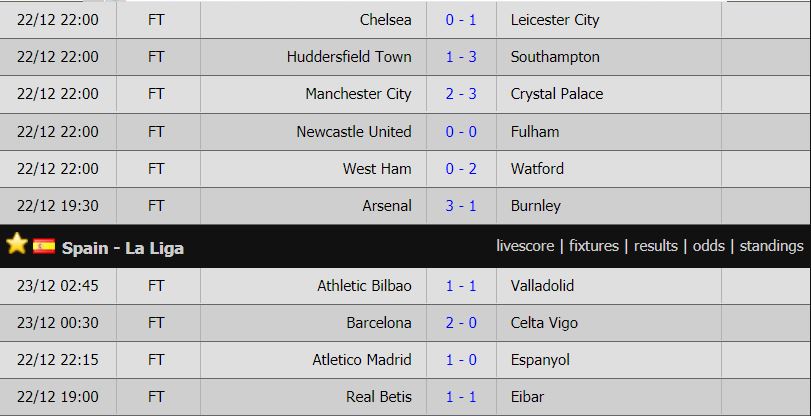
Task: Open Atletico Madrid 1 - 0 score details
Action: tap(461, 360)
